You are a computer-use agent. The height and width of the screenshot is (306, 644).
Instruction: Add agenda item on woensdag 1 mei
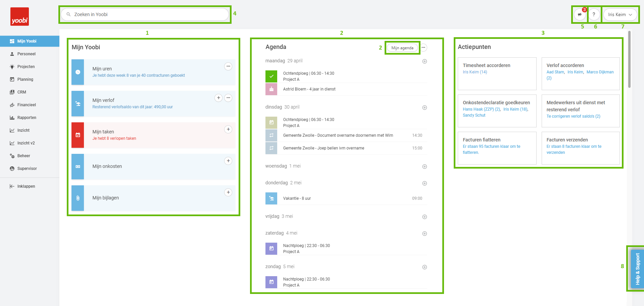tap(425, 167)
